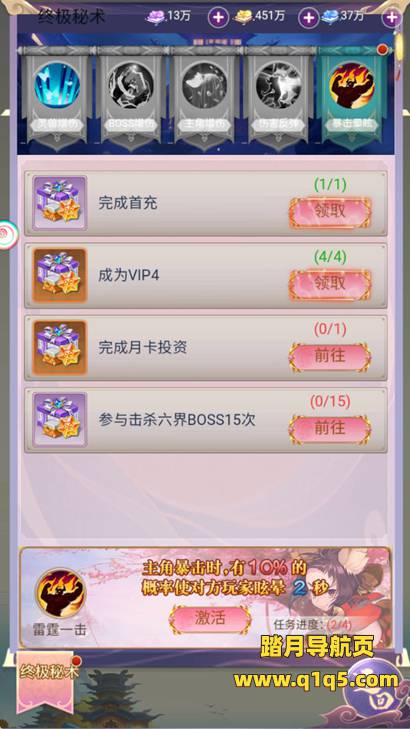Open the 六界BOSS task gift box
The height and width of the screenshot is (729, 410).
point(60,420)
